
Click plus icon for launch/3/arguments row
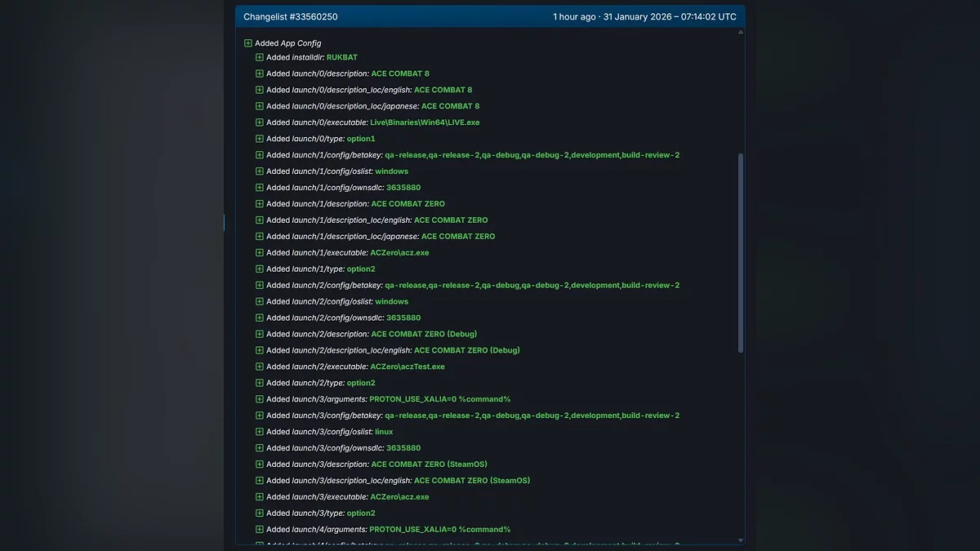[x=260, y=400]
